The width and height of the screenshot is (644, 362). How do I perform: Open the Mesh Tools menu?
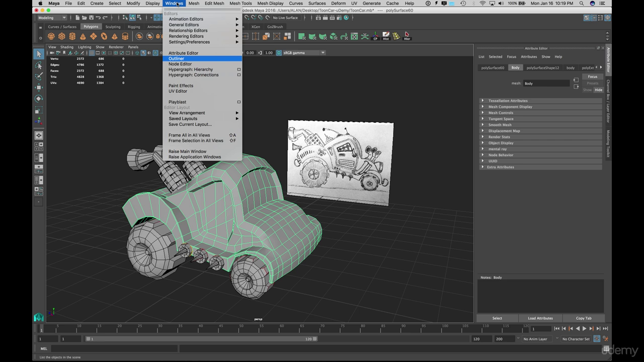coord(240,3)
